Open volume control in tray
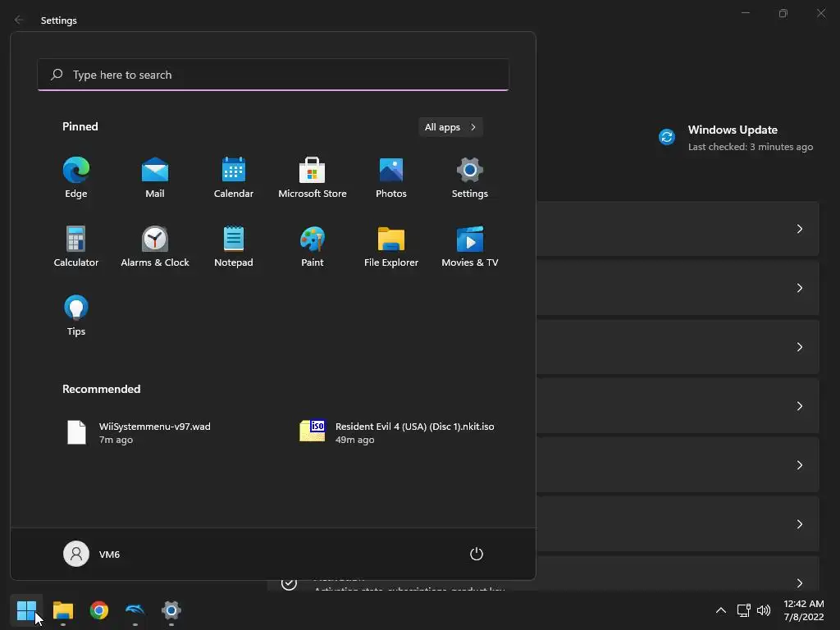 click(764, 610)
